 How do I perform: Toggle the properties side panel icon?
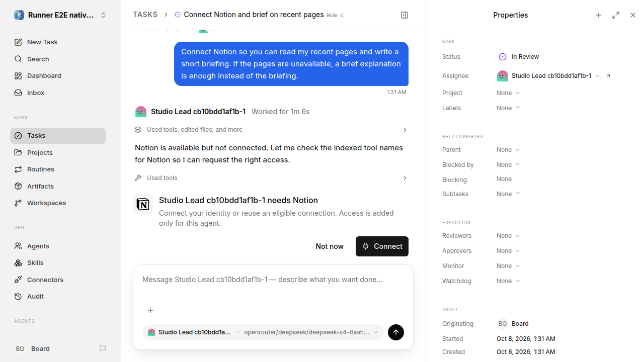point(405,15)
